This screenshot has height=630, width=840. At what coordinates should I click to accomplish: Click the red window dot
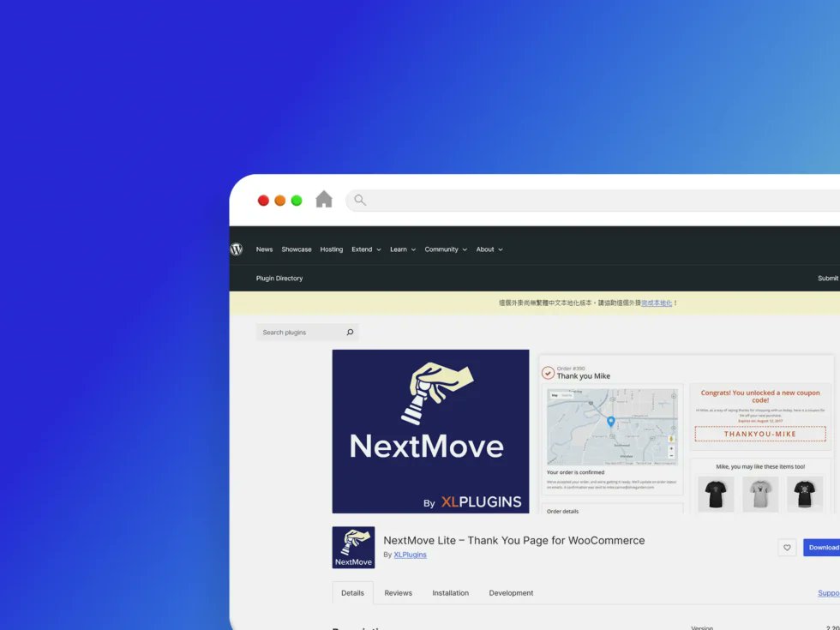tap(263, 201)
